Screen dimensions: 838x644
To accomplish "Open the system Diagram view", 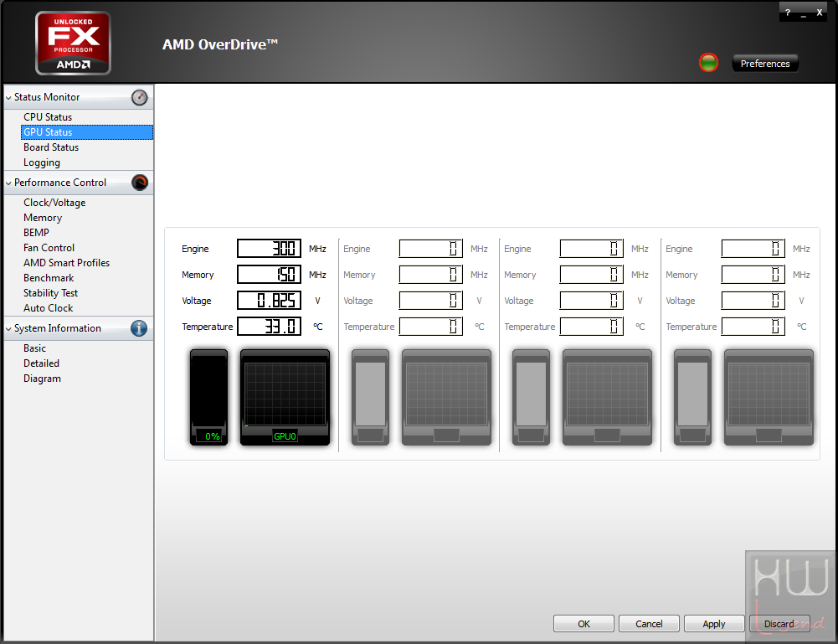I will (x=42, y=379).
